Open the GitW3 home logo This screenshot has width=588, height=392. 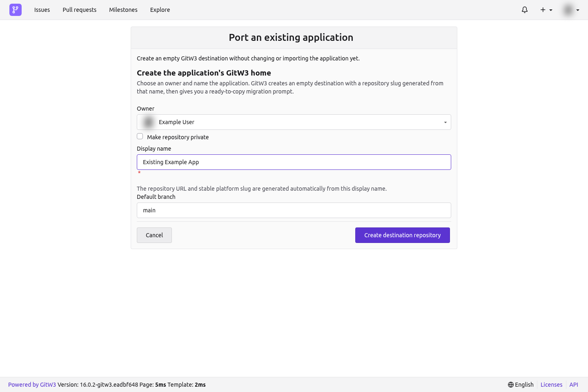point(16,10)
